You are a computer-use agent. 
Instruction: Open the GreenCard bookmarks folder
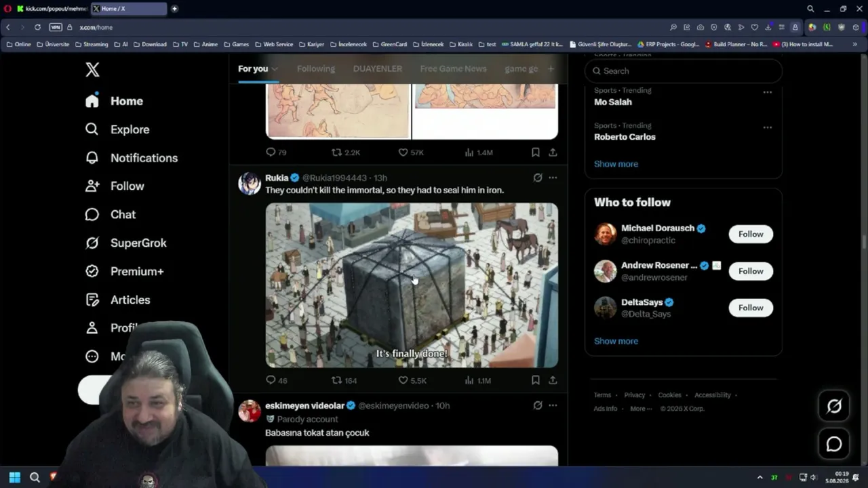pos(390,44)
